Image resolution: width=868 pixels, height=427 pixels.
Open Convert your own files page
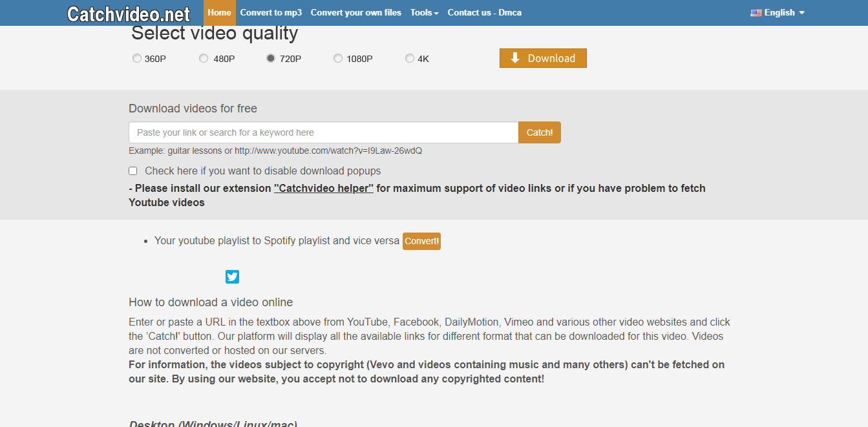[356, 13]
